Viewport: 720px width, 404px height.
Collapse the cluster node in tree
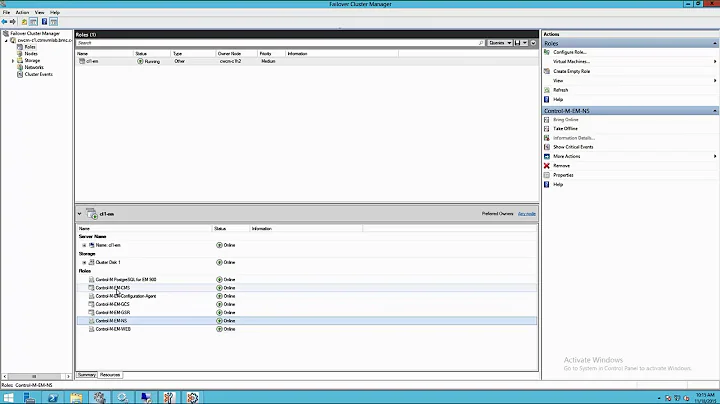6,40
